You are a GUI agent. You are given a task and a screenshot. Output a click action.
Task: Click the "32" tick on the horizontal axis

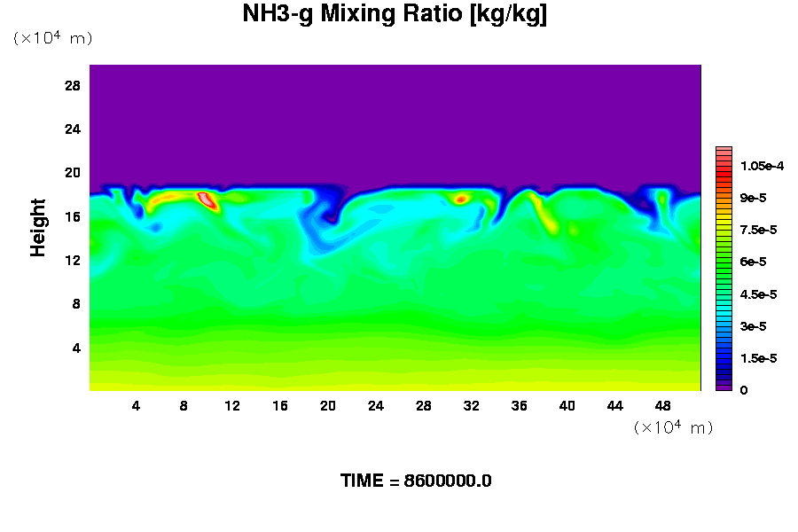[x=472, y=406]
